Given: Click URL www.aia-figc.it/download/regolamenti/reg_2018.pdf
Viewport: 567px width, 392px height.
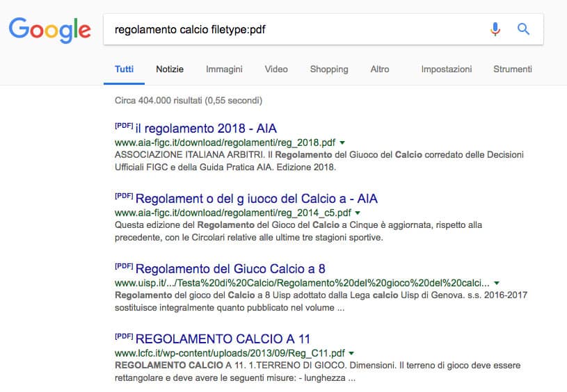Looking at the screenshot, I should pos(225,142).
